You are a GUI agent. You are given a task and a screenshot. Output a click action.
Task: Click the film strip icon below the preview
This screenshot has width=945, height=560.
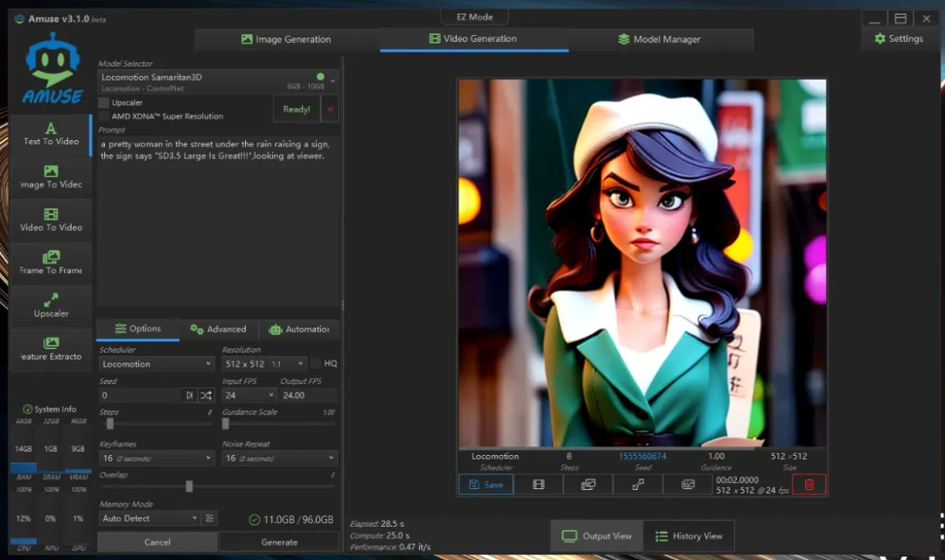click(538, 484)
